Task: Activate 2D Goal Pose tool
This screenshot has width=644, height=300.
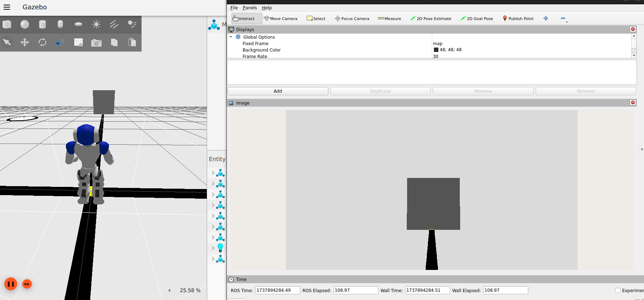Action: tap(477, 19)
